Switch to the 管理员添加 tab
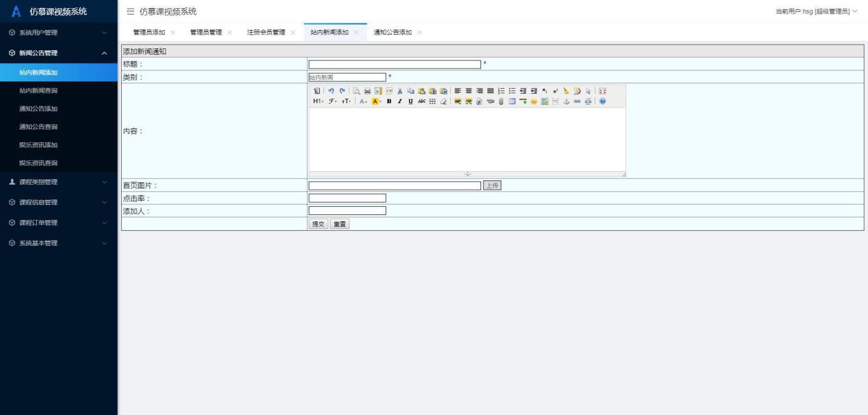Image resolution: width=868 pixels, height=415 pixels. coord(149,33)
